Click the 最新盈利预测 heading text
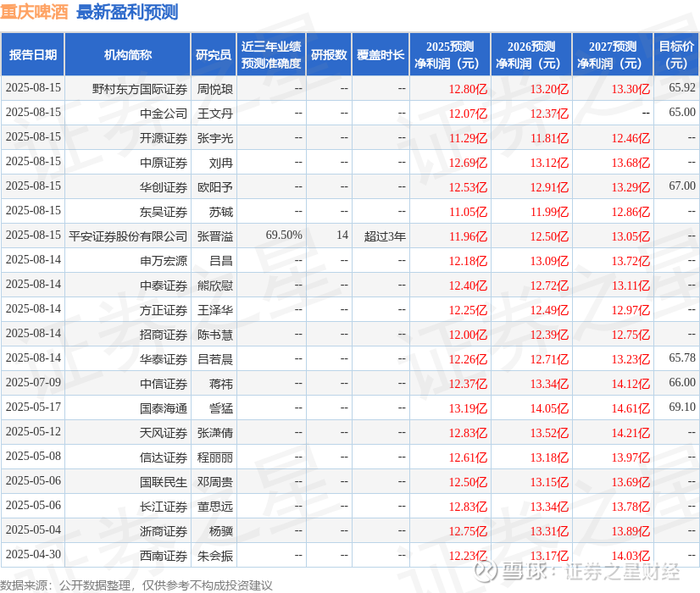Viewport: 700px width, 593px height. [x=127, y=12]
